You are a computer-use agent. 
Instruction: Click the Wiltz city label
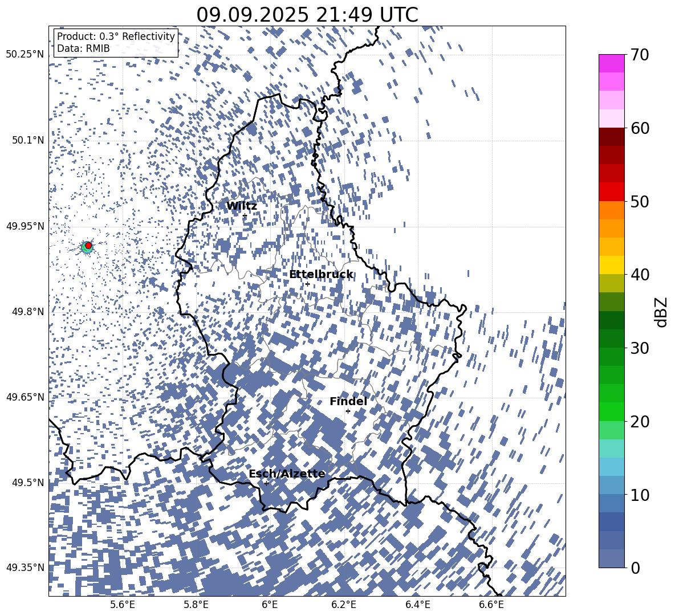click(242, 206)
